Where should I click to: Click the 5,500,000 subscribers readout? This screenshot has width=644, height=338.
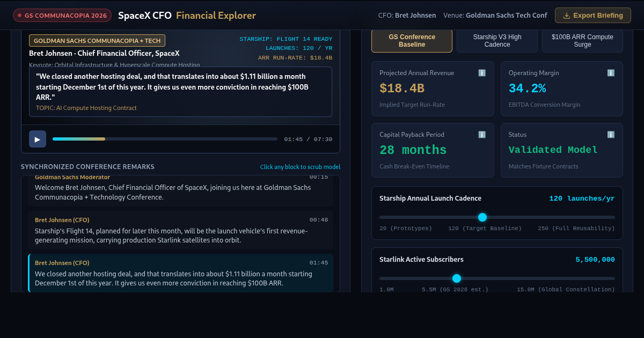tap(595, 260)
